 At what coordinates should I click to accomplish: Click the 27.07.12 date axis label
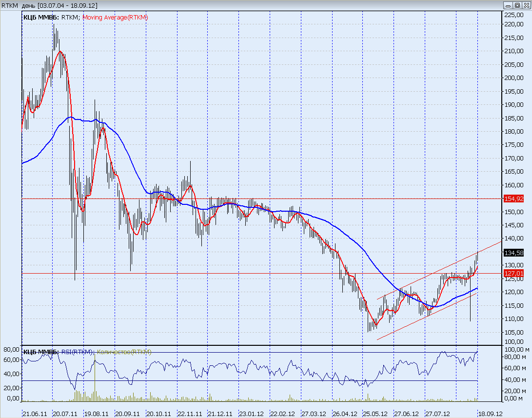pos(438,414)
